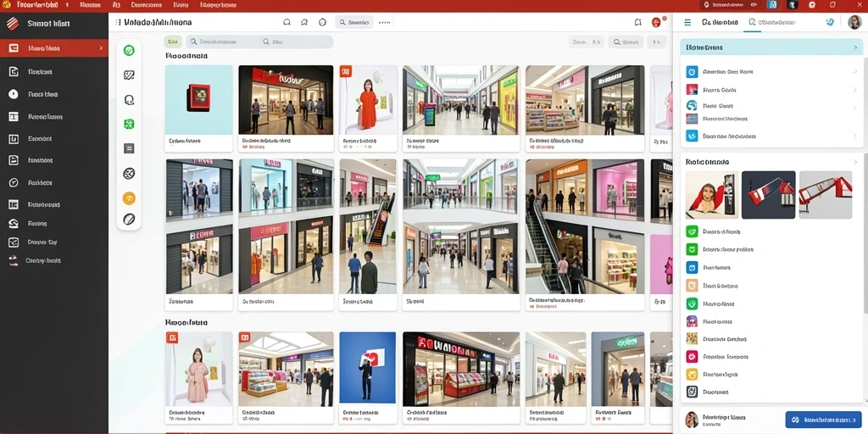Click the green checkmark icon in vertical toolbar
This screenshot has width=868, height=434.
[x=129, y=50]
